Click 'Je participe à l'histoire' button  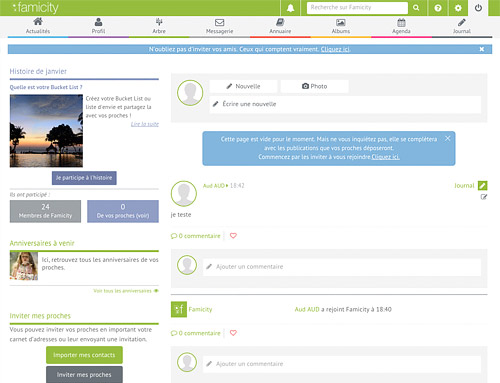pos(84,178)
